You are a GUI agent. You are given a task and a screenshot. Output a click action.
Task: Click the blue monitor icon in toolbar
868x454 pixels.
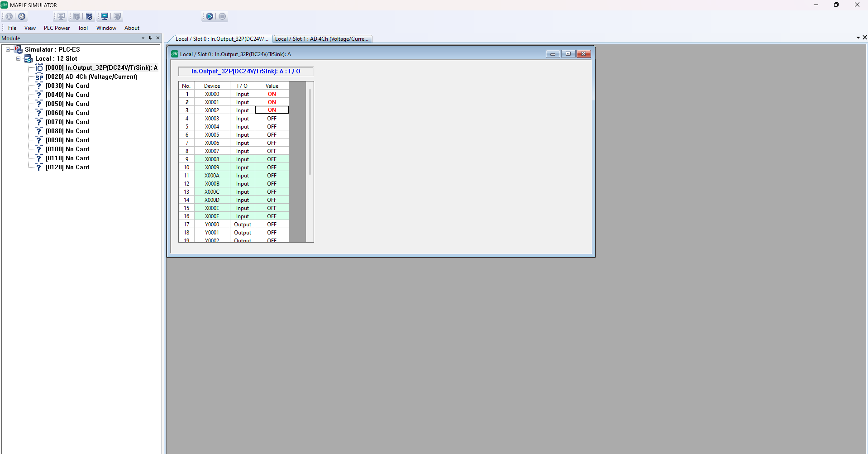point(105,16)
